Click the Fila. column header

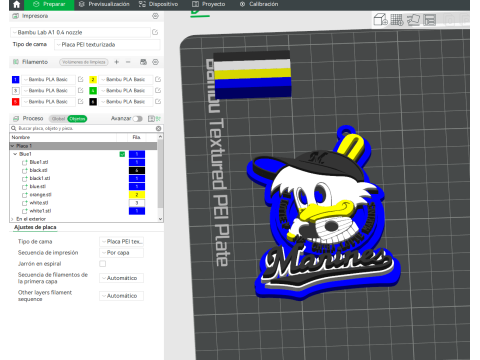pyautogui.click(x=137, y=137)
